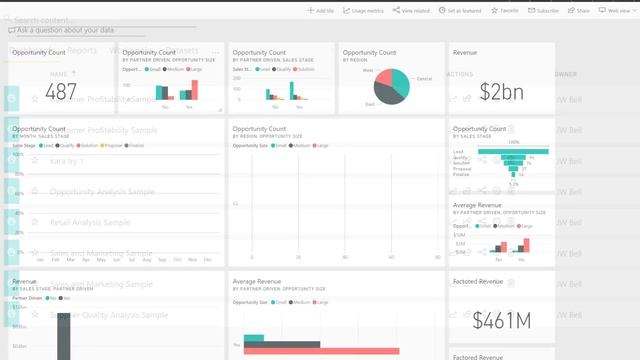Click the Search content field
The image size is (640, 360).
coord(100,20)
